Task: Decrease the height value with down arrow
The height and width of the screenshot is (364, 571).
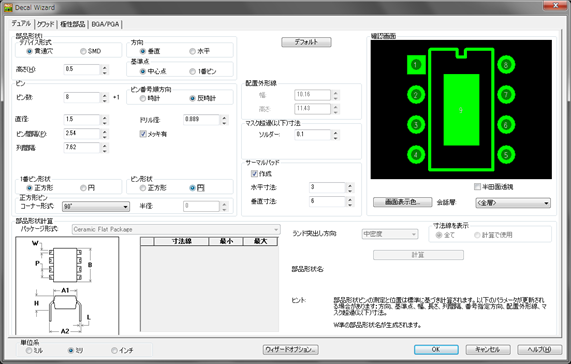Action: [105, 72]
